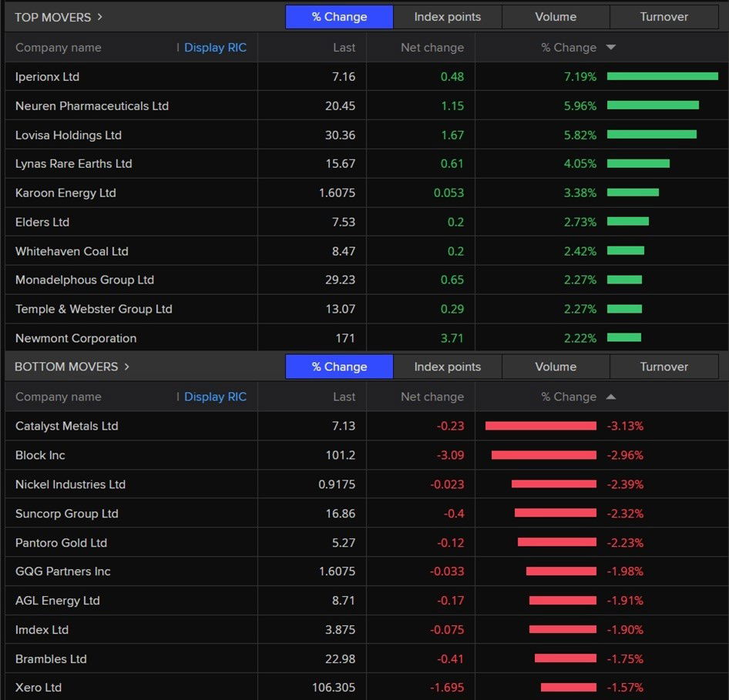Click Net change header in Bottom Movers
The height and width of the screenshot is (700, 729).
tap(432, 397)
